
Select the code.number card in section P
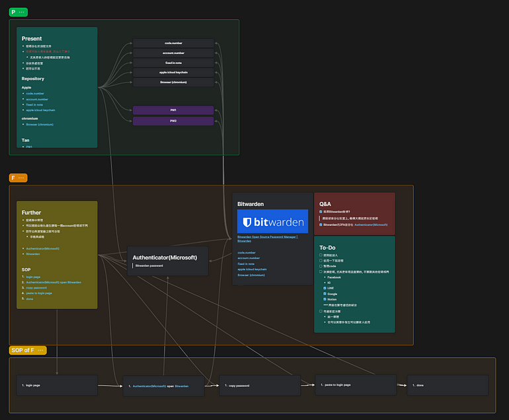point(173,43)
